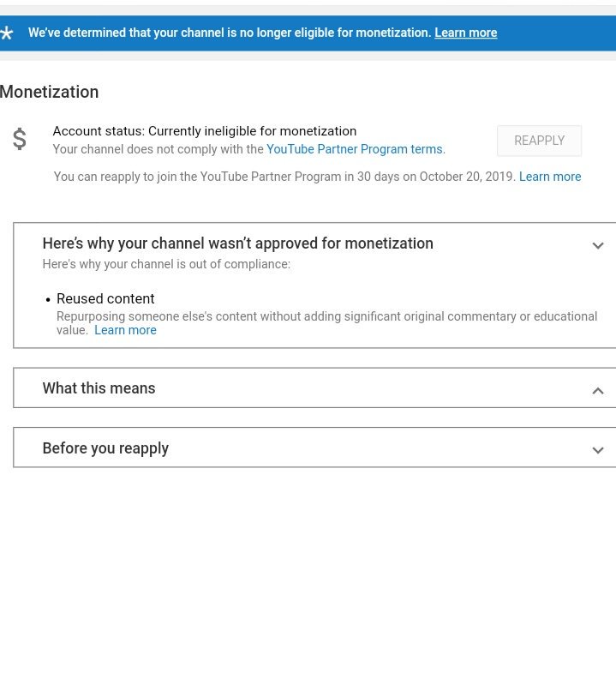Click the REAPPLY button
Screen dimensions: 616x685
click(x=539, y=141)
